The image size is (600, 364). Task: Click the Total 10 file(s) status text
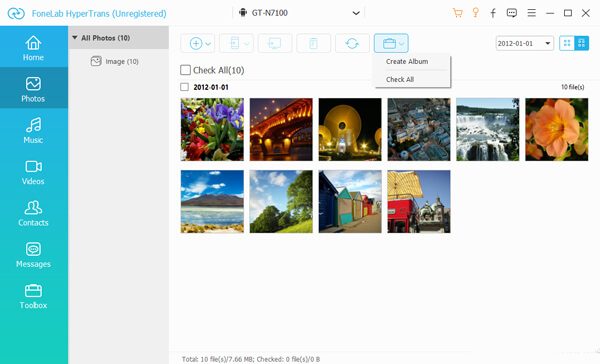tap(251, 359)
